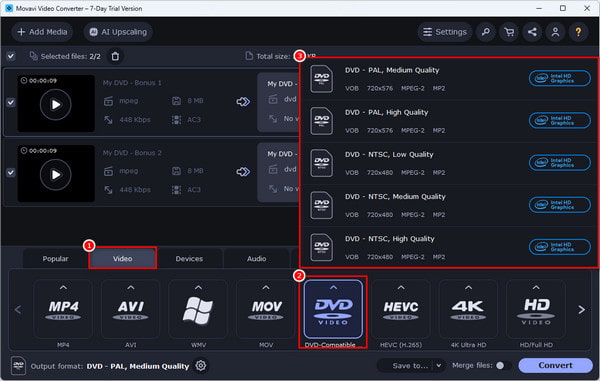
Task: Select DVD - PAL, Medium Quality preset
Action: pos(450,79)
